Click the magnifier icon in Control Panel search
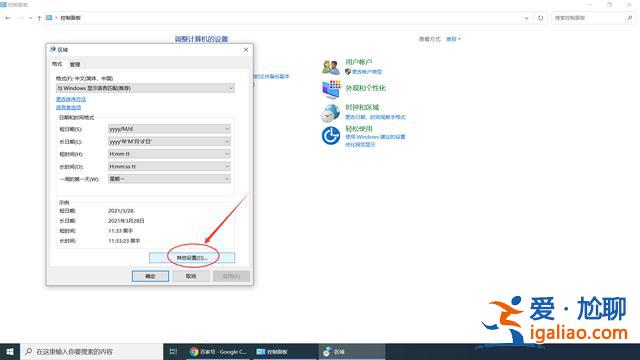640x360 pixels. point(629,18)
